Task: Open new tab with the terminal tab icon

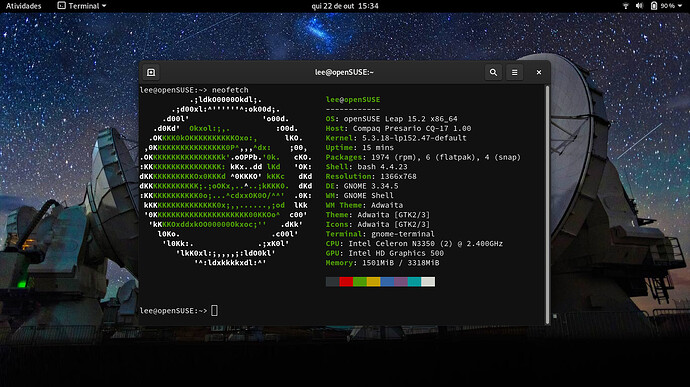Action: 151,72
